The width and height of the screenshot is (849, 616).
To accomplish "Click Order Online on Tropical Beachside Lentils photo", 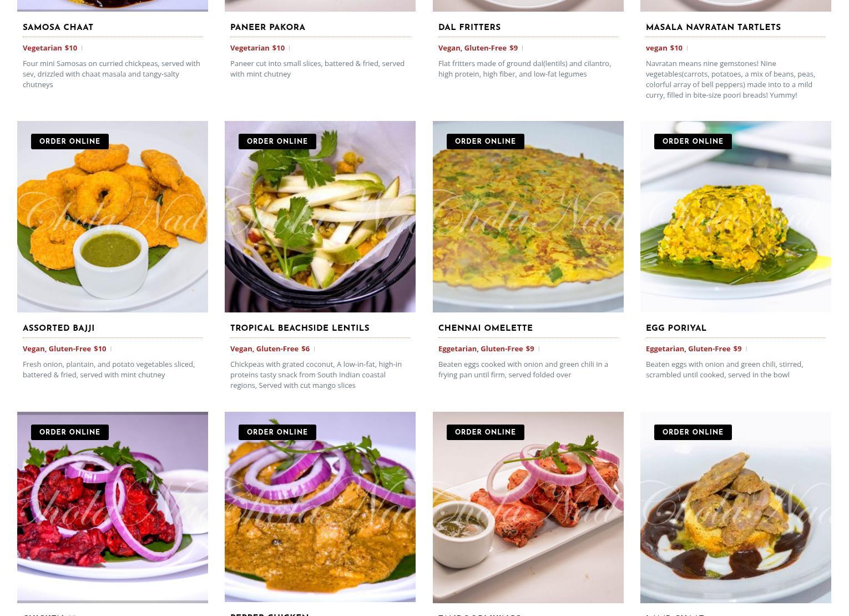I will coord(277,142).
